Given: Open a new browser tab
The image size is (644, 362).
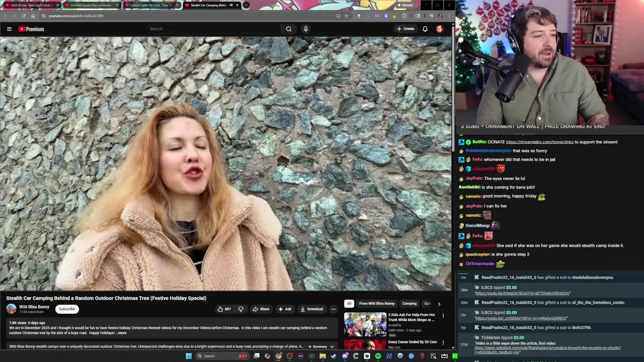Looking at the screenshot, I should point(246,5).
